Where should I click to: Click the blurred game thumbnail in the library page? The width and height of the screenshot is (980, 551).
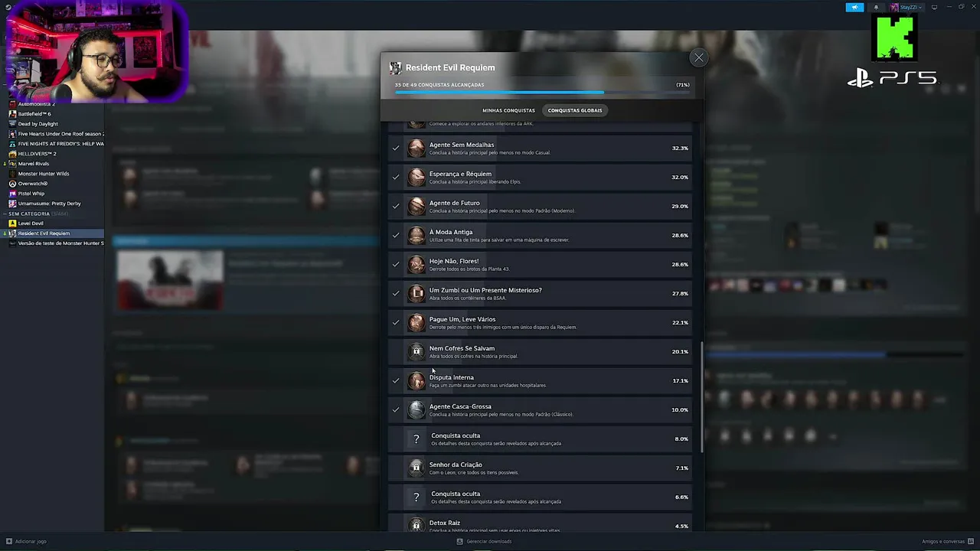[x=170, y=280]
